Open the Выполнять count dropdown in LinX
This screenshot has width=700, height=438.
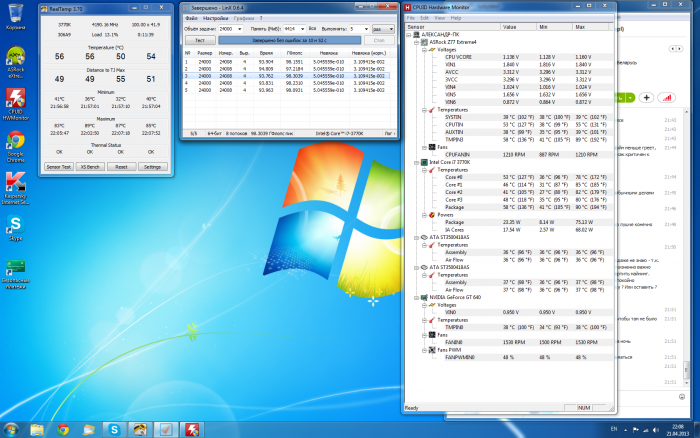(366, 29)
